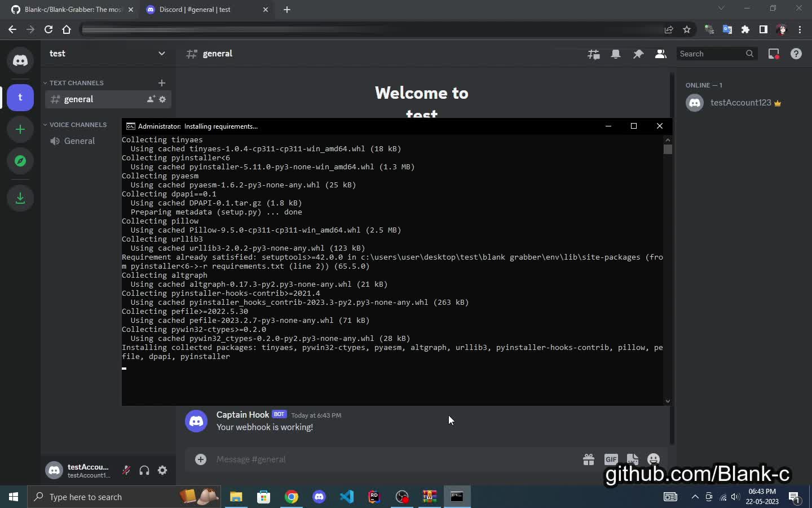Show pinned messages for #general
Image resolution: width=812 pixels, height=508 pixels.
click(638, 54)
